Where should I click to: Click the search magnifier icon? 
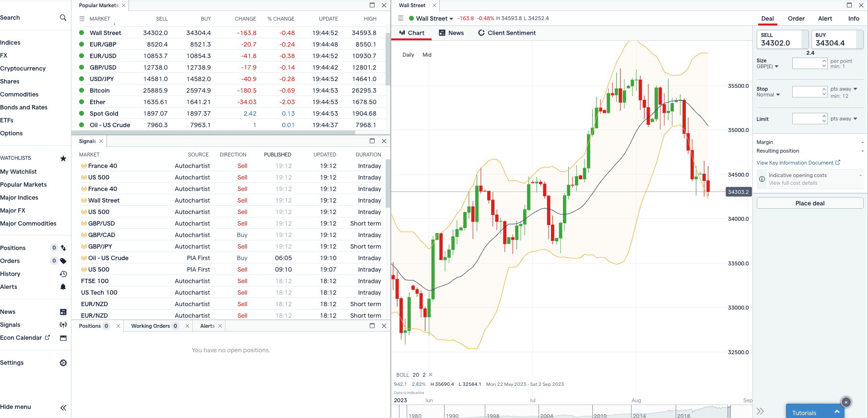[x=63, y=18]
